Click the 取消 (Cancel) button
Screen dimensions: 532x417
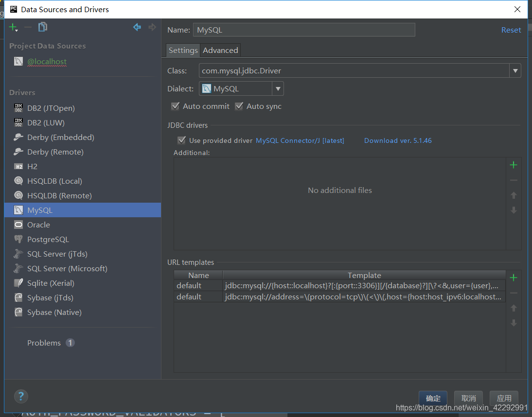point(469,398)
